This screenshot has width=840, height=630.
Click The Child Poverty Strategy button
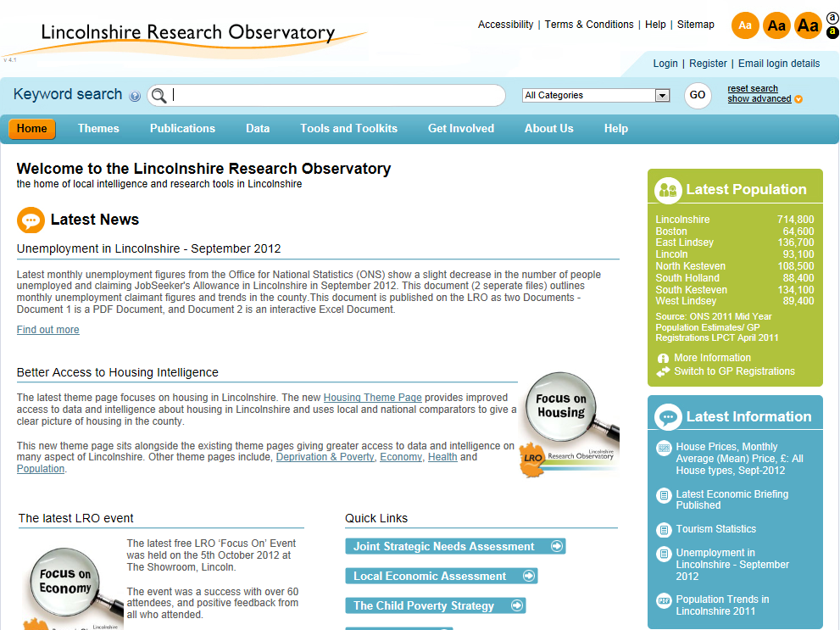(436, 605)
